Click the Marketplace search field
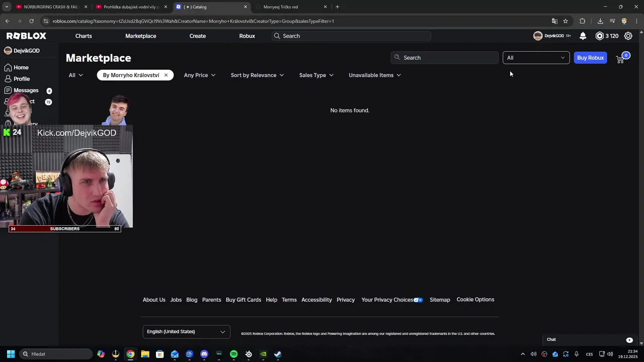644x362 pixels. coord(444,58)
